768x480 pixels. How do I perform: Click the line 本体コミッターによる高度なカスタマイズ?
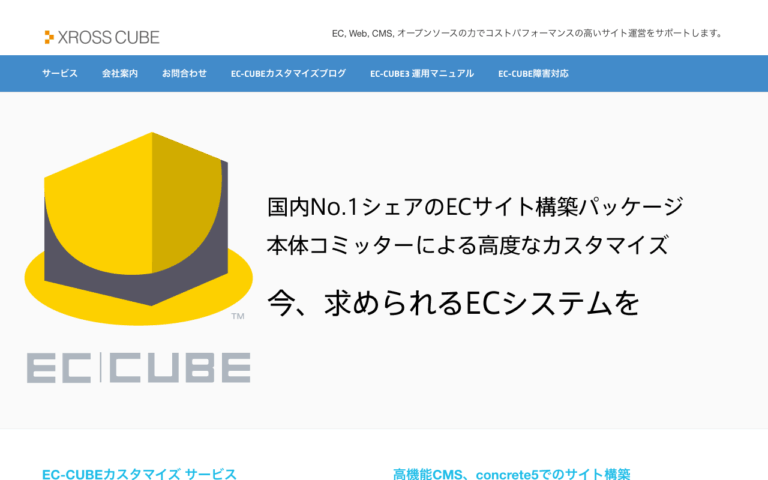[x=467, y=245]
